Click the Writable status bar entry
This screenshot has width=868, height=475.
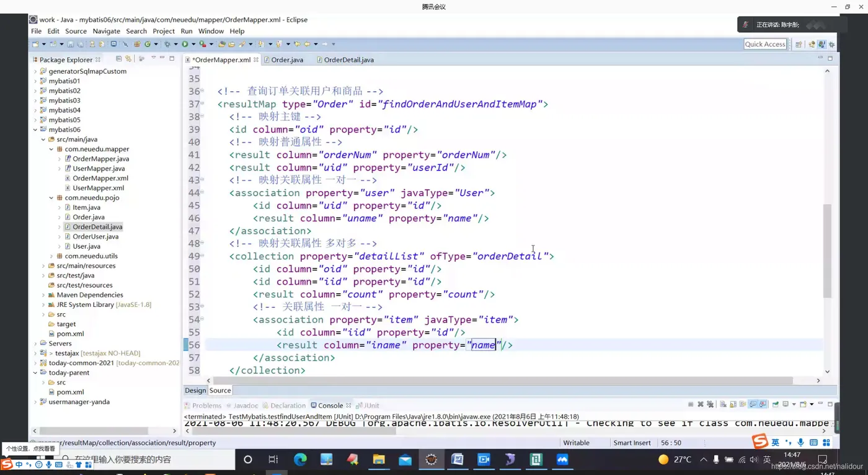576,443
